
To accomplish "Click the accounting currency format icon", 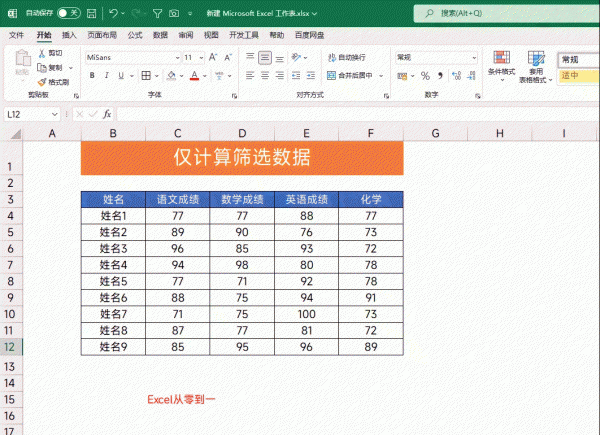I will coord(402,76).
